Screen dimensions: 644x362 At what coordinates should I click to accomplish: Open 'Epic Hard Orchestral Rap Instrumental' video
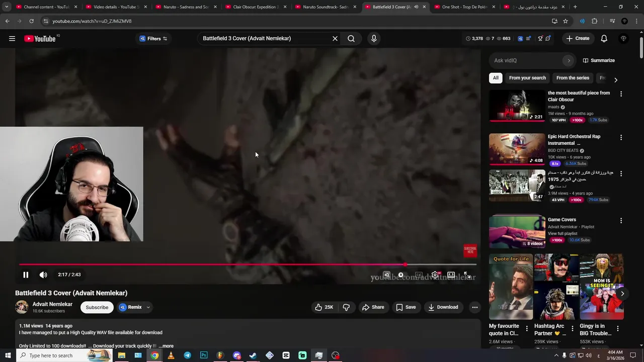[x=517, y=149]
